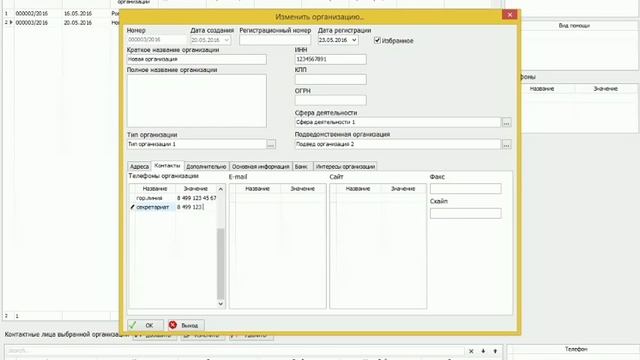Click the up arrow icon beside search
This screenshot has width=640, height=360.
pos(495,351)
